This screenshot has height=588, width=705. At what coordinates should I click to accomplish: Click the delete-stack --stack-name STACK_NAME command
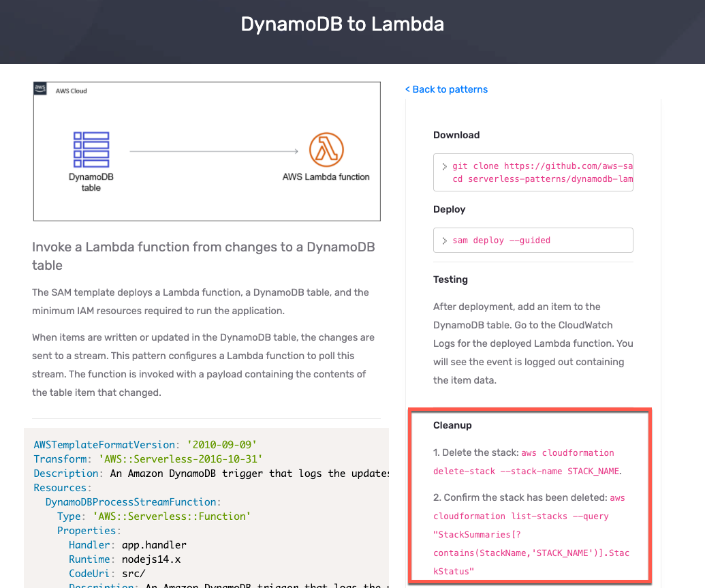coord(526,471)
